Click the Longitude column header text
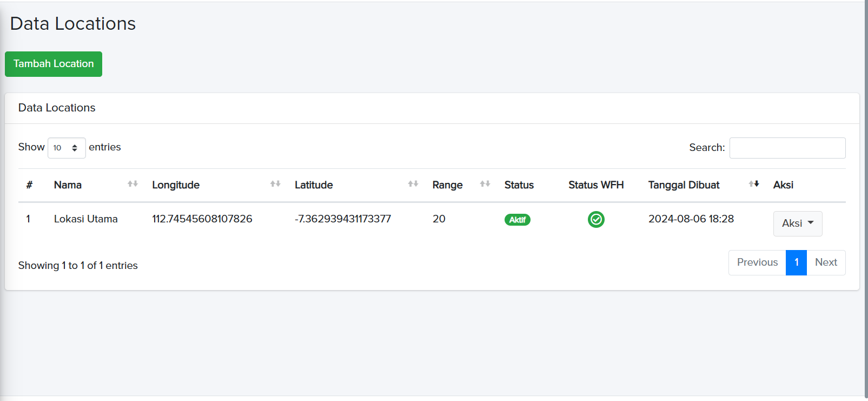Viewport: 868px width, 401px height. [x=176, y=185]
